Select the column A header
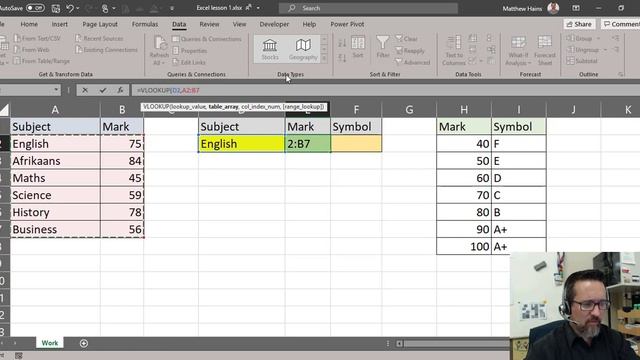The image size is (640, 360). pos(55,110)
